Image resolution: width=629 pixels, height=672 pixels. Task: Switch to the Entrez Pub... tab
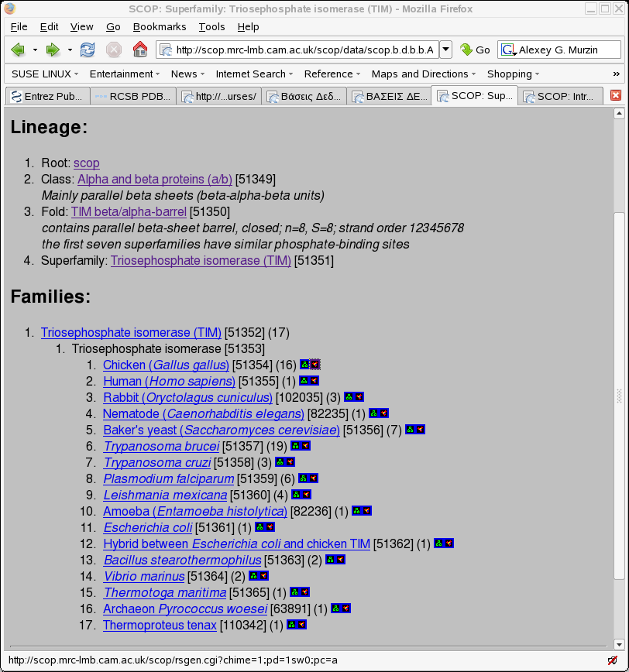(x=47, y=97)
